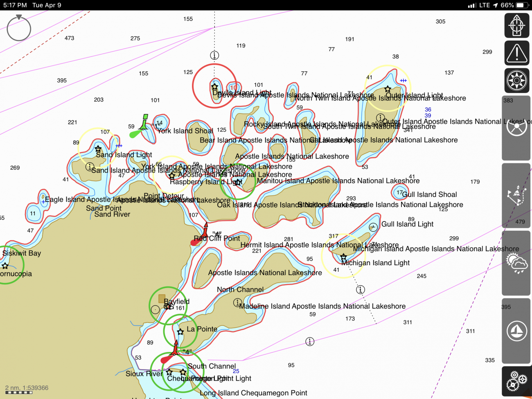532x399 pixels.
Task: Tap the Sand Point label
Action: (x=104, y=208)
